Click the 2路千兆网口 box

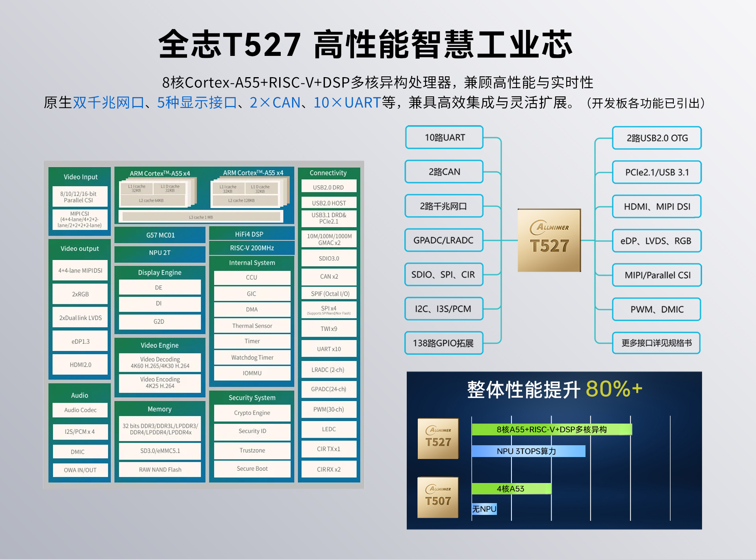click(445, 206)
